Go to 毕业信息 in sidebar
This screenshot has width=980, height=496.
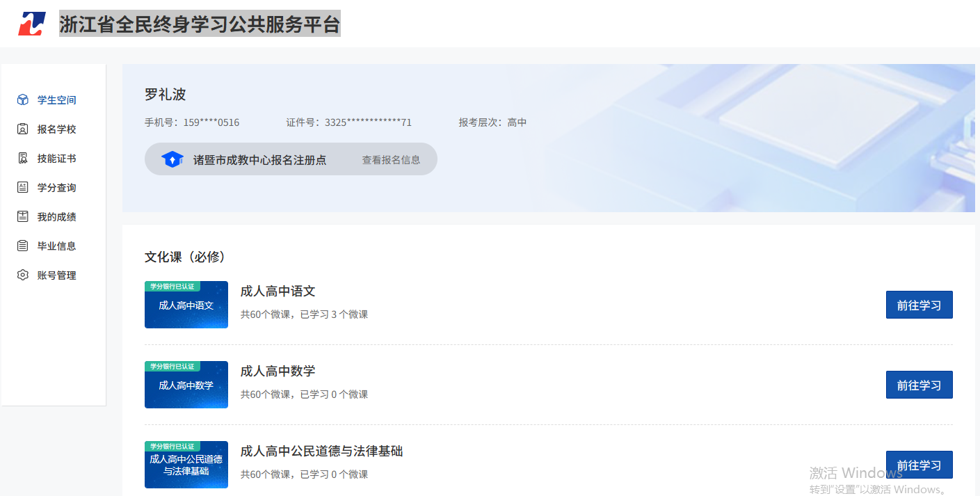[x=56, y=246]
